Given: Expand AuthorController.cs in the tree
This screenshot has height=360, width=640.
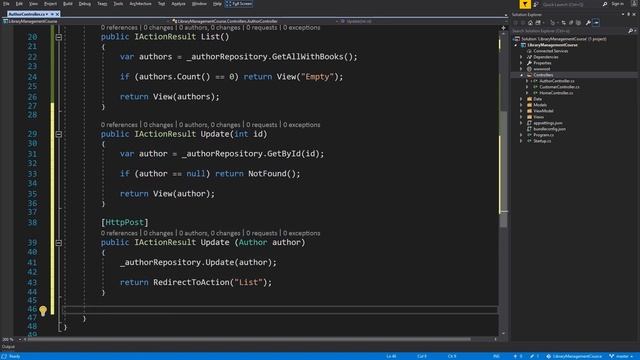Looking at the screenshot, I should coord(527,81).
